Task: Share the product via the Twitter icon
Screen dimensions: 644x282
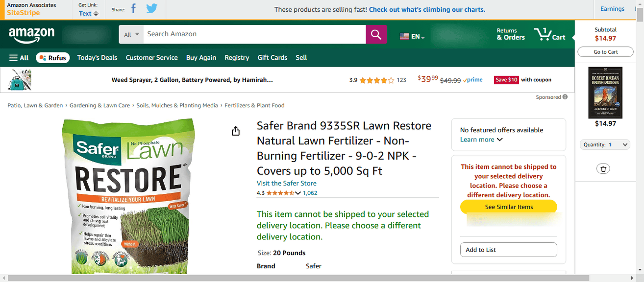Action: pyautogui.click(x=151, y=8)
